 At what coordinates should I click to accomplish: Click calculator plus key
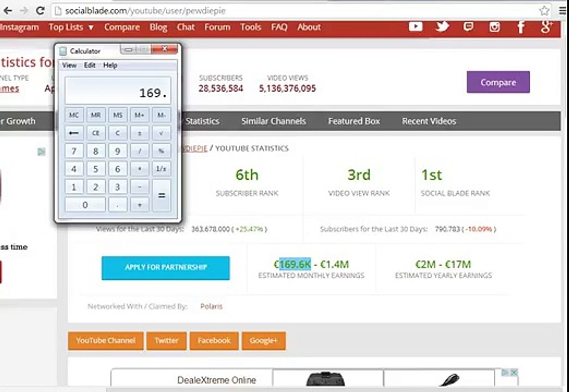coord(140,205)
